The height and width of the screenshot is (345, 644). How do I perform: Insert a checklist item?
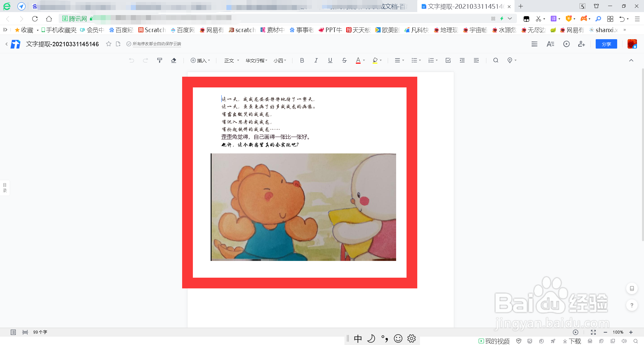[x=448, y=60]
